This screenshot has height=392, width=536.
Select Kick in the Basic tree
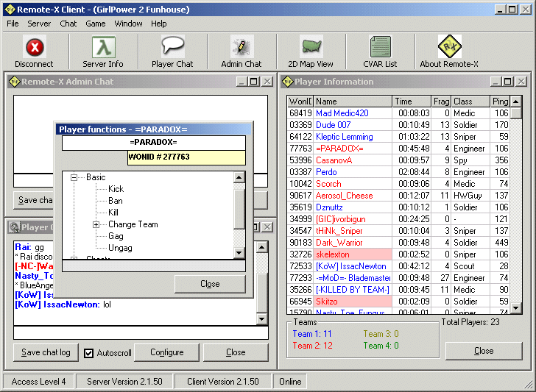click(x=116, y=189)
